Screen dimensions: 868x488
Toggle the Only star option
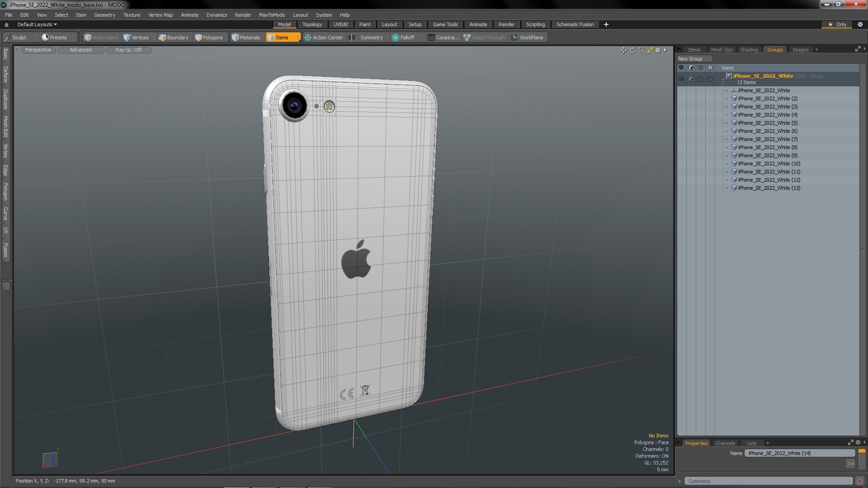click(837, 24)
